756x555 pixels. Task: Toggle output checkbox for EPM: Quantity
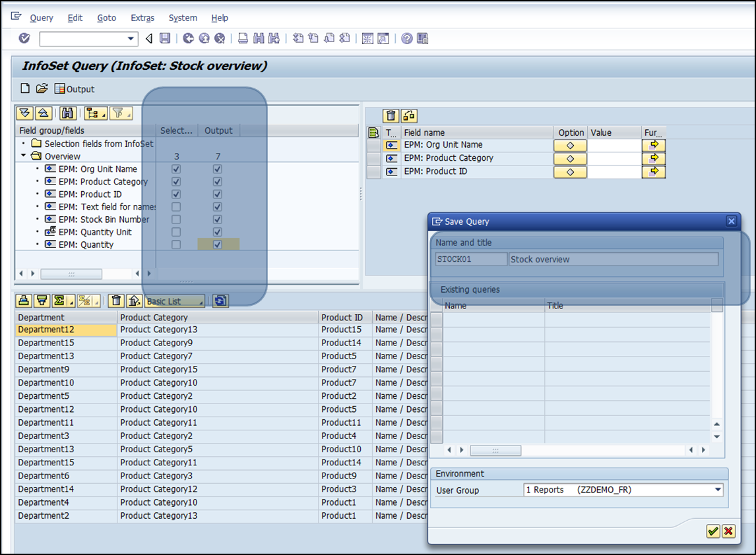[218, 245]
